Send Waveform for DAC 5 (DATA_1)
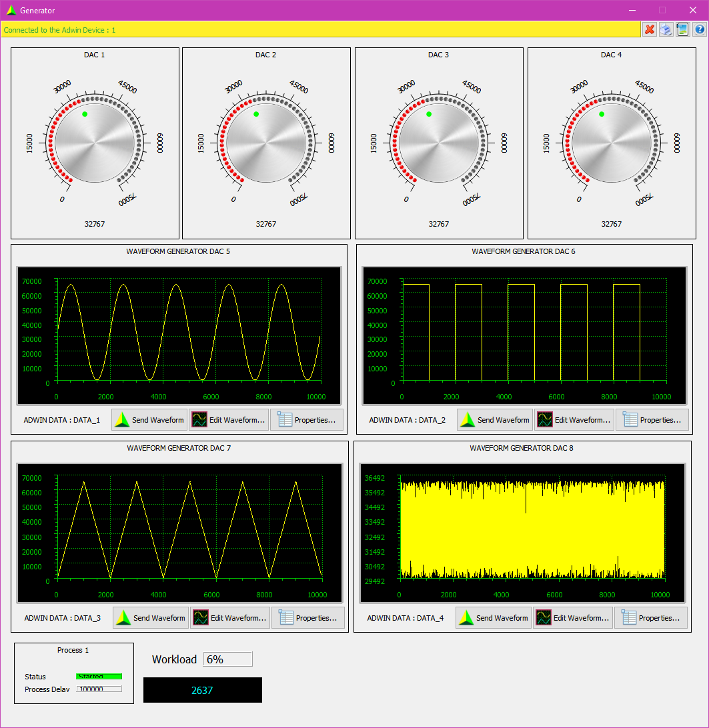Image resolution: width=709 pixels, height=728 pixels. click(149, 420)
